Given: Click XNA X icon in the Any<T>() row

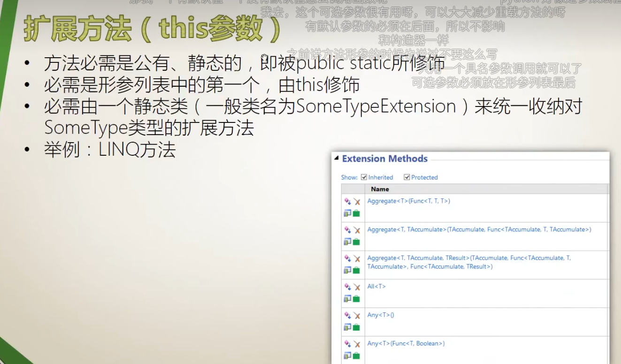Looking at the screenshot, I should tap(357, 316).
